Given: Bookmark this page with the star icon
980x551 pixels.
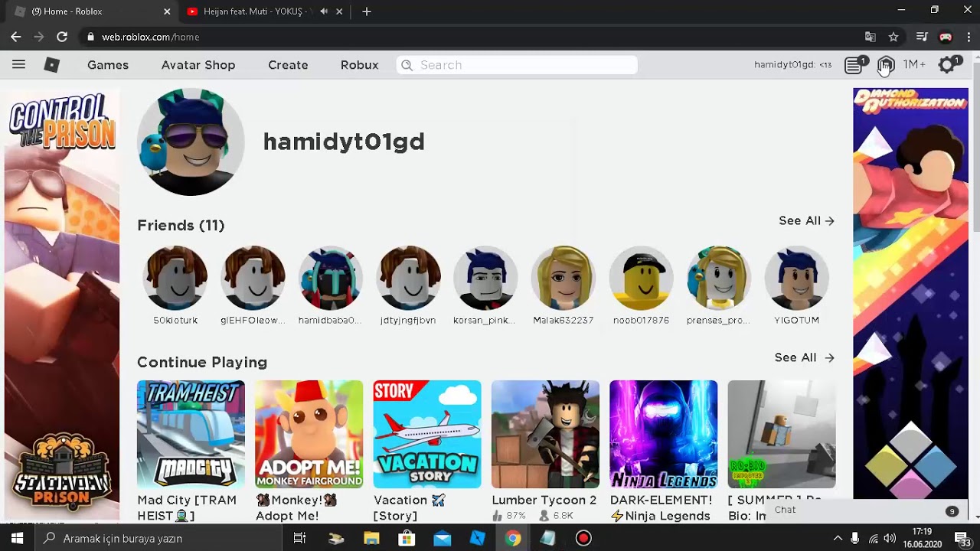Looking at the screenshot, I should (893, 37).
